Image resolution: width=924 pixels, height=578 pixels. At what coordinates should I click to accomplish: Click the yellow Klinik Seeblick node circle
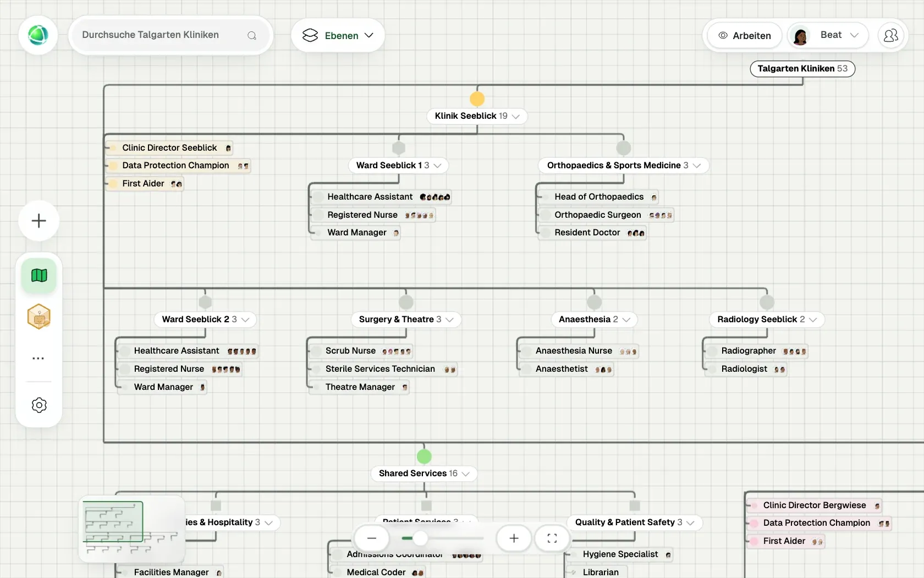pyautogui.click(x=477, y=99)
